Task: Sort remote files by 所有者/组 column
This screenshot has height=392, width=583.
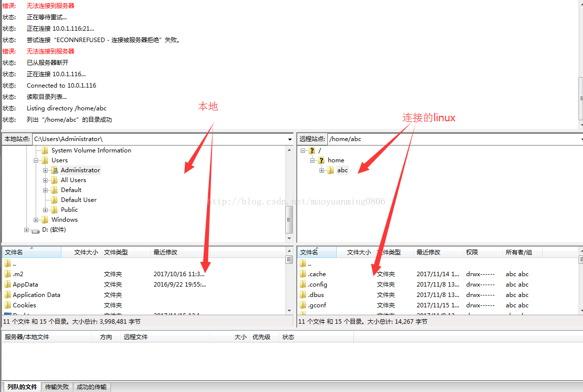Action: pyautogui.click(x=523, y=252)
